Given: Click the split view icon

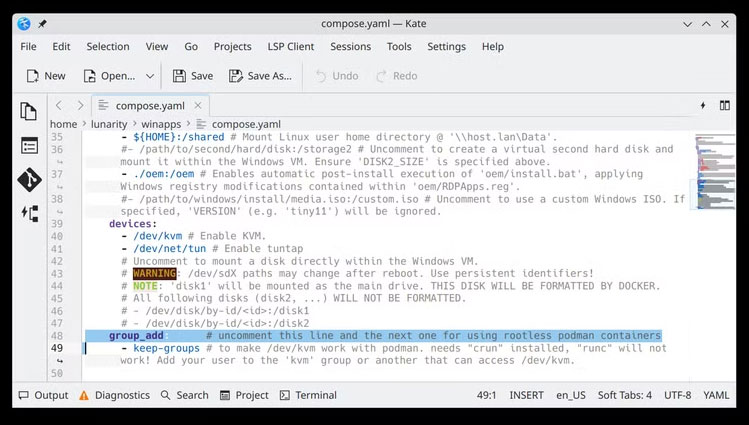Looking at the screenshot, I should [725, 106].
